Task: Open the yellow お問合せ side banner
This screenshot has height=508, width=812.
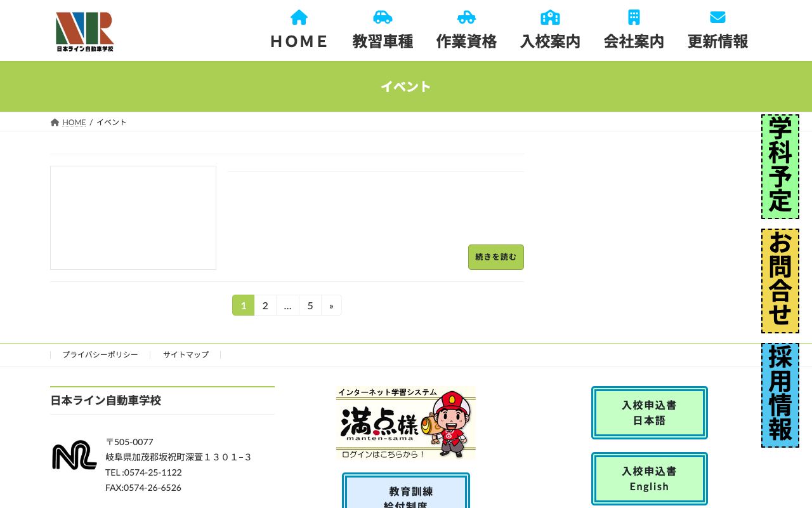Action: click(x=780, y=281)
